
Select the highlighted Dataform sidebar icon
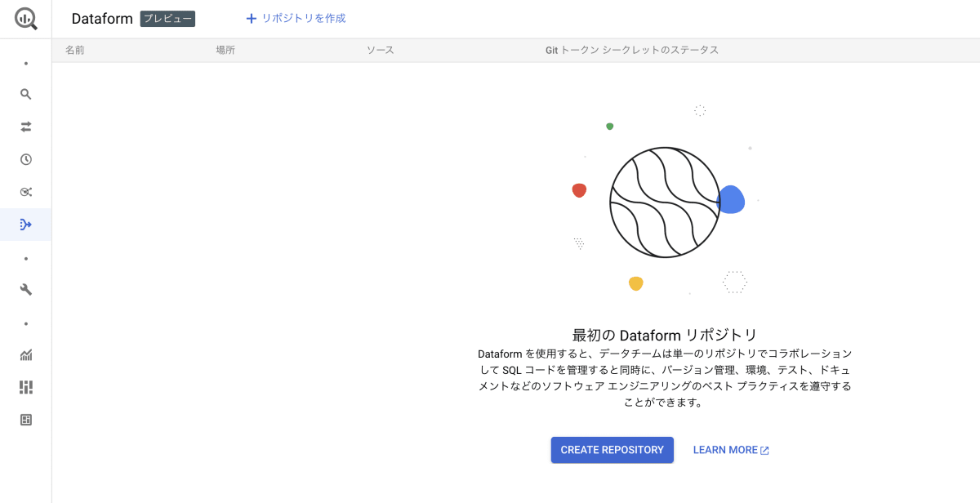tap(26, 225)
